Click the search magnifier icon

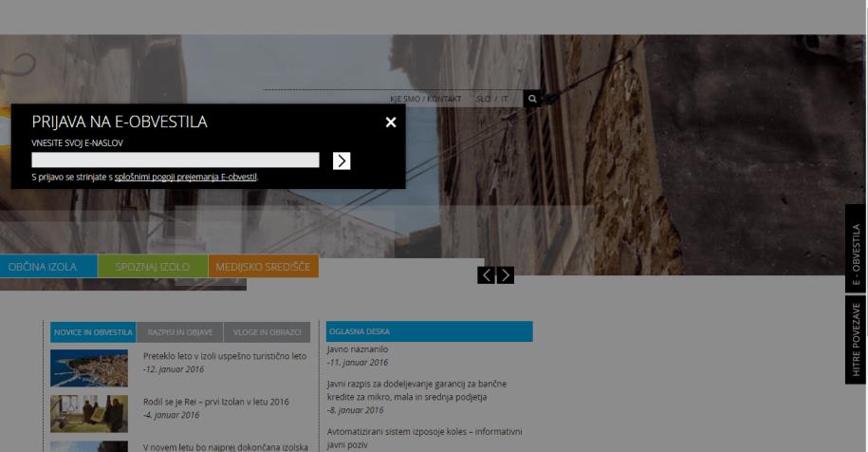532,98
